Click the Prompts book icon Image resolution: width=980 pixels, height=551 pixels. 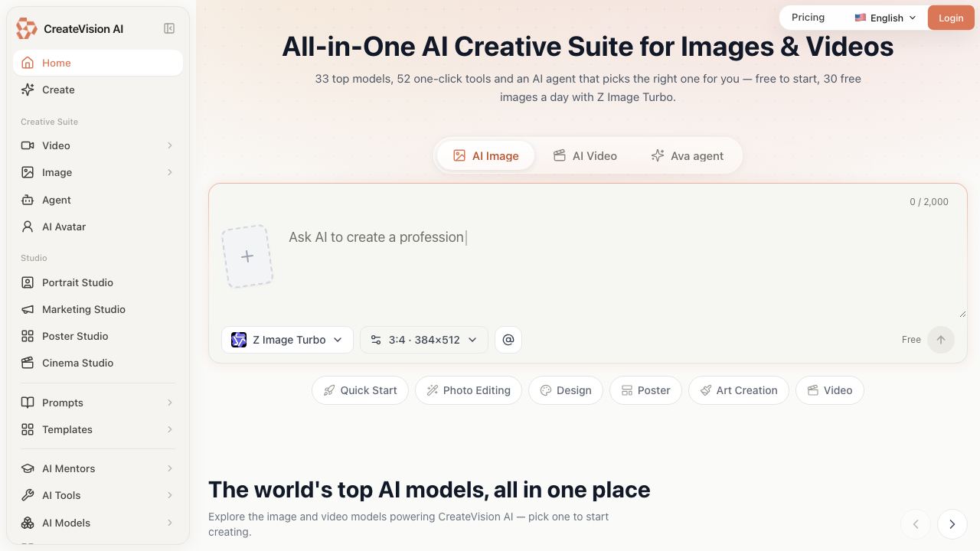coord(28,403)
